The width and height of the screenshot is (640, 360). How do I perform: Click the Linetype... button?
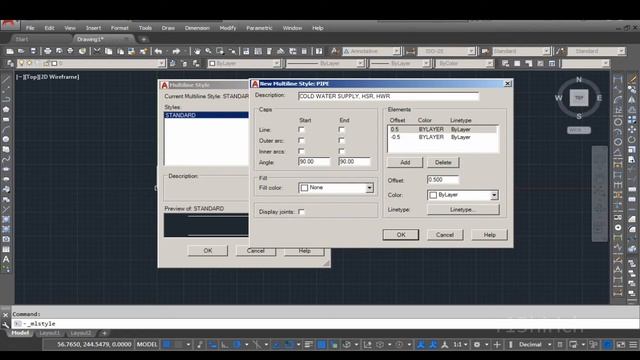click(463, 209)
